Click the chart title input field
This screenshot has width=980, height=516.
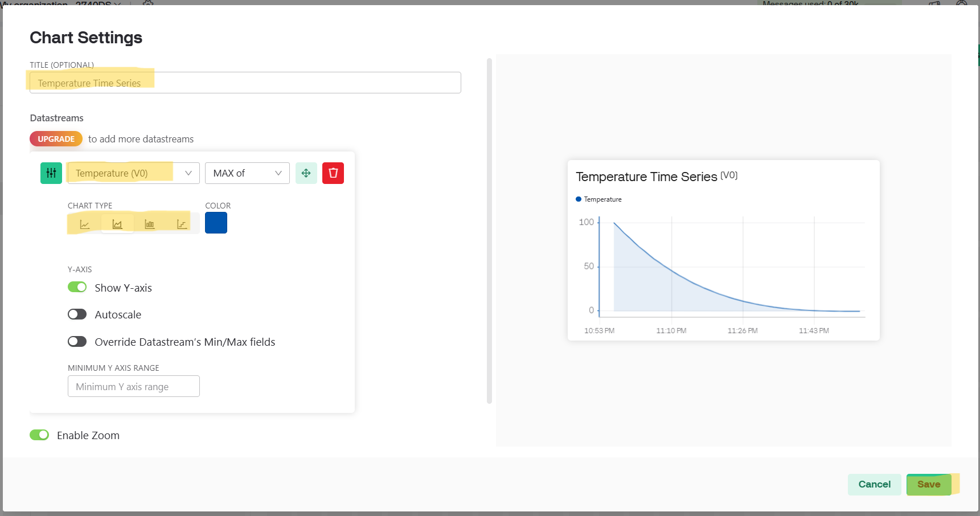click(x=245, y=83)
